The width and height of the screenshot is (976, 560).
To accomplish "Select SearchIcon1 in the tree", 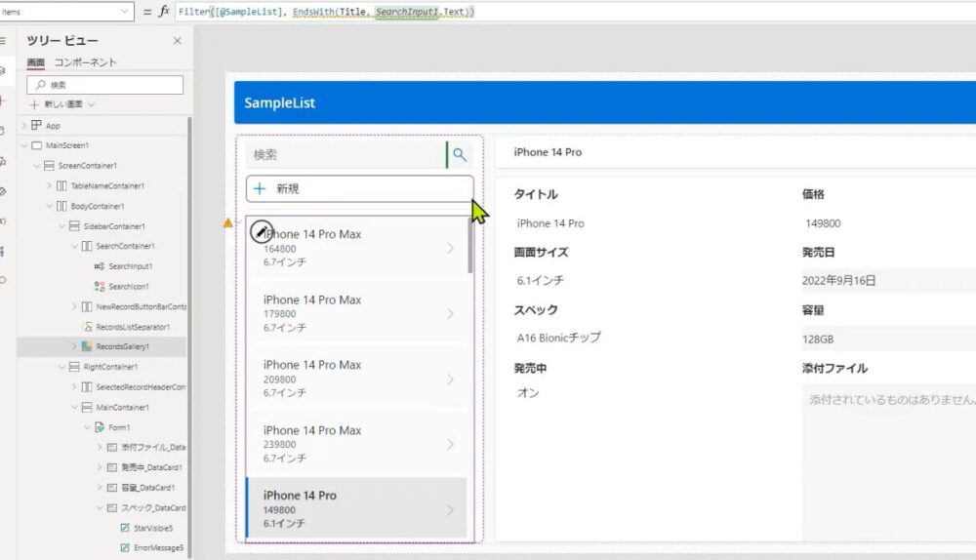I will click(128, 286).
